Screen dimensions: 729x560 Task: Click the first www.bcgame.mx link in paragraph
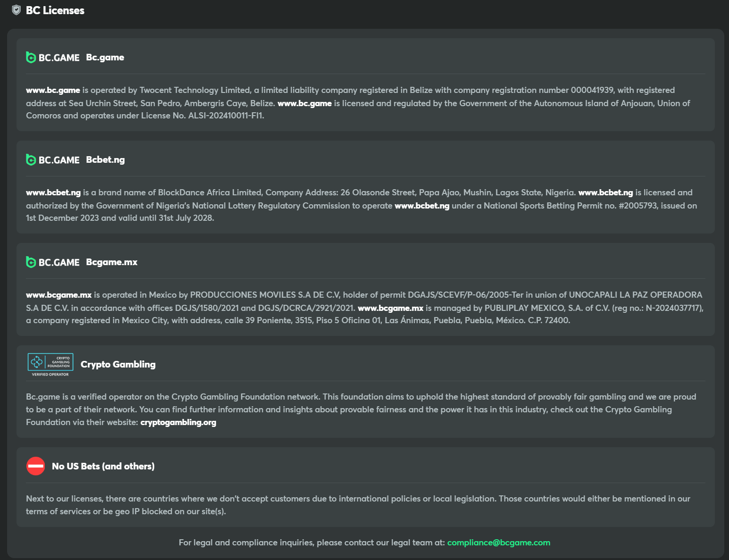[x=59, y=295]
